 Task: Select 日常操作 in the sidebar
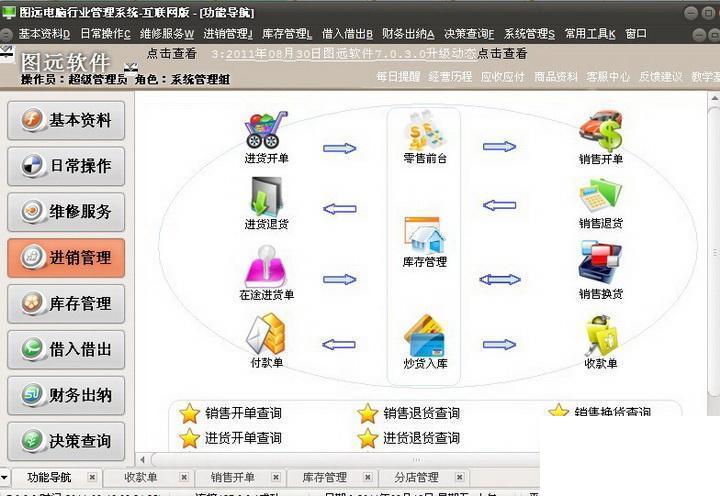point(66,166)
